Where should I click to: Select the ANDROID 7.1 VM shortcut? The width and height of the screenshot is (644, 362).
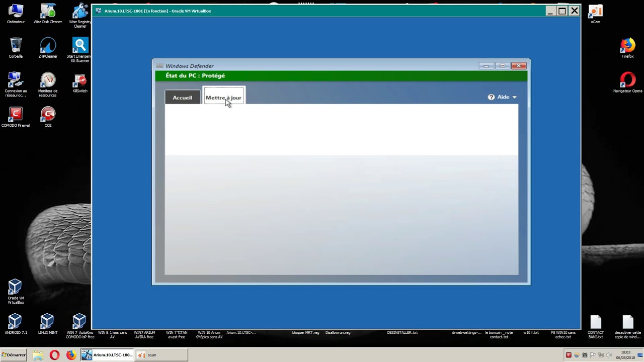coord(16,324)
